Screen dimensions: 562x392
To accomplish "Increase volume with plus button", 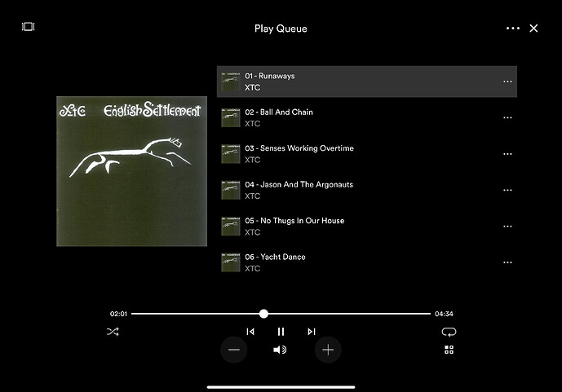I will pos(328,350).
